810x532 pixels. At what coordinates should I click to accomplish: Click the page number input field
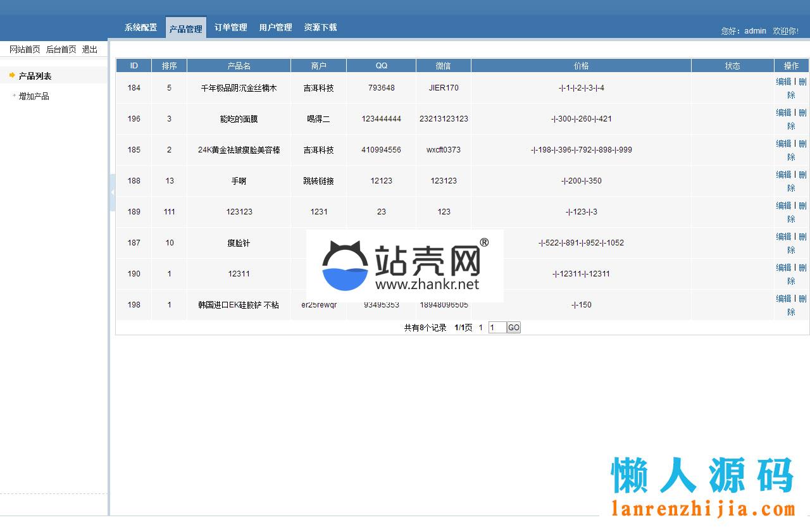[x=497, y=328]
